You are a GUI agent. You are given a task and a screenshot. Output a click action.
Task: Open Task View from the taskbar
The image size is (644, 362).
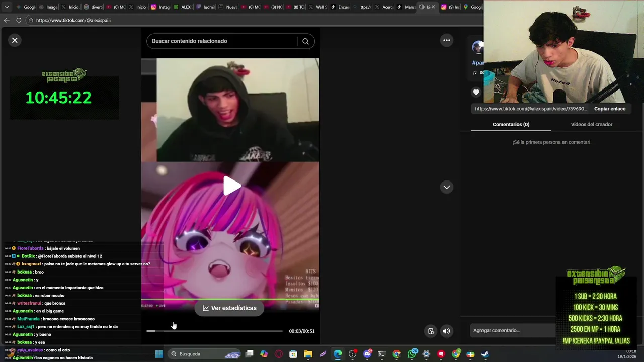coord(249,354)
